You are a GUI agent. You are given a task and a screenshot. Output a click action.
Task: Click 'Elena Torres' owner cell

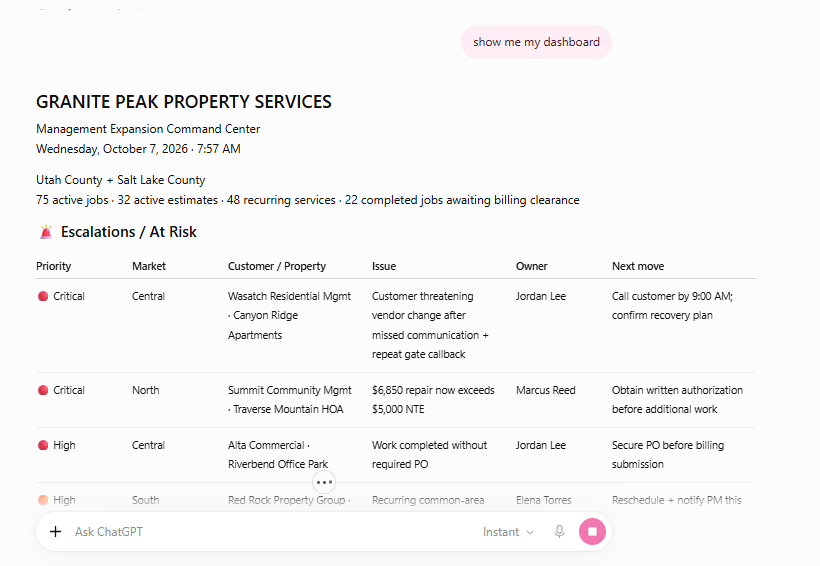tap(543, 500)
